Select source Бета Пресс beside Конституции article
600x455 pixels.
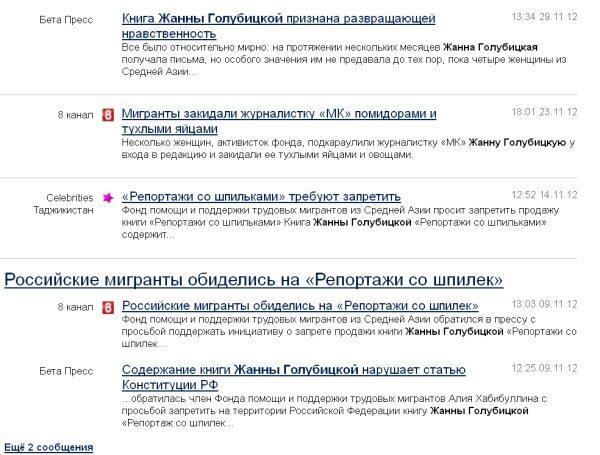pyautogui.click(x=66, y=371)
